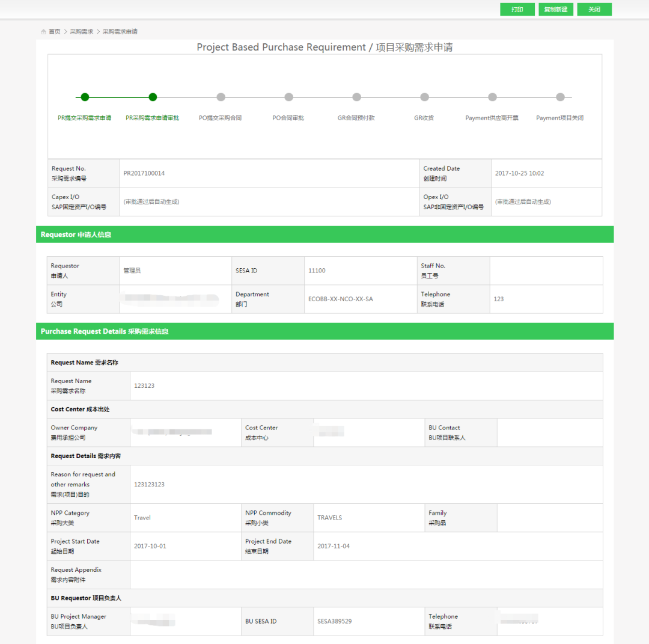Open the 采购需求申请 breadcrumb link
Screen dimensions: 649x644
(120, 31)
